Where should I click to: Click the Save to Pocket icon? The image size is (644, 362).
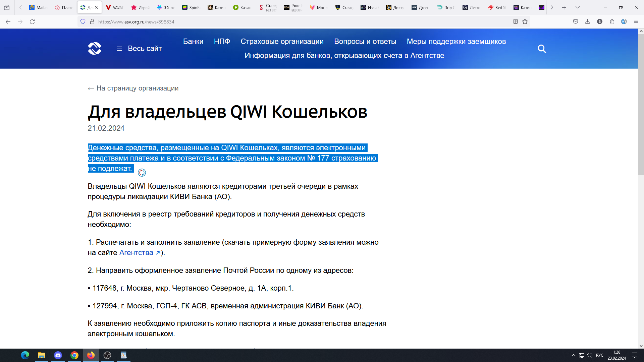click(x=576, y=22)
